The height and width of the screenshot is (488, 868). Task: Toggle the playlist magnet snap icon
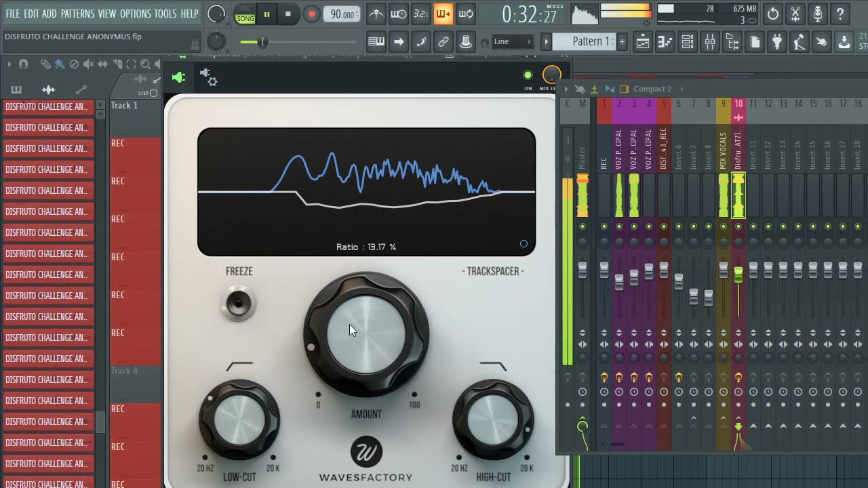pos(23,64)
